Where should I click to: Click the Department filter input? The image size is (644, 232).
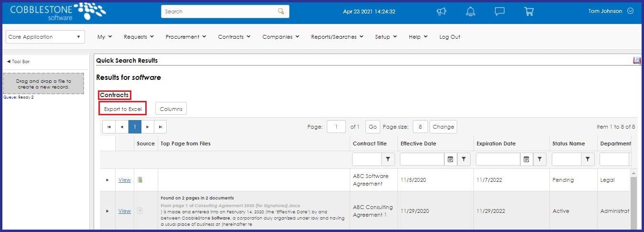point(614,159)
